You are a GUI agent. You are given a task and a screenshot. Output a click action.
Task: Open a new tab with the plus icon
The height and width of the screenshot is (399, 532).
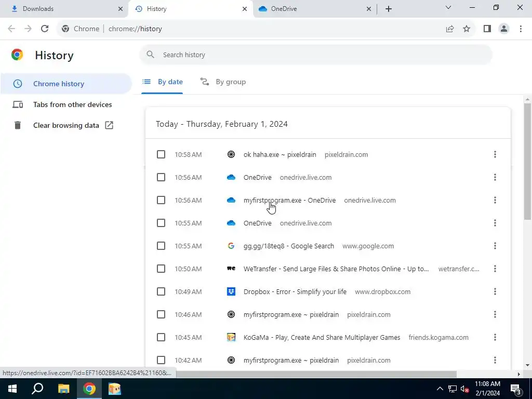tap(389, 9)
